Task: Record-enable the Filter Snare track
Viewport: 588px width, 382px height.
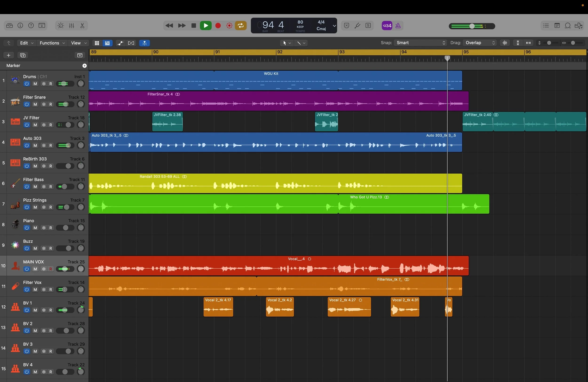Action: 51,104
